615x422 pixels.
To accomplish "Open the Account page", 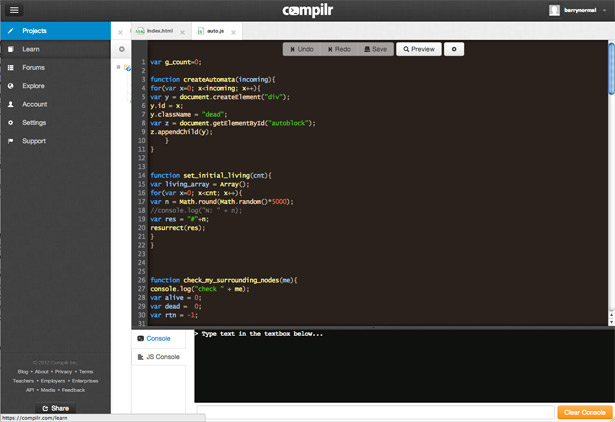I will (x=55, y=104).
